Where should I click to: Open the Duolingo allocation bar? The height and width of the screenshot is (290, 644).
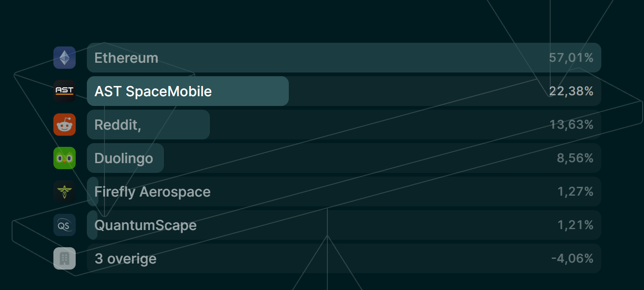[125, 158]
